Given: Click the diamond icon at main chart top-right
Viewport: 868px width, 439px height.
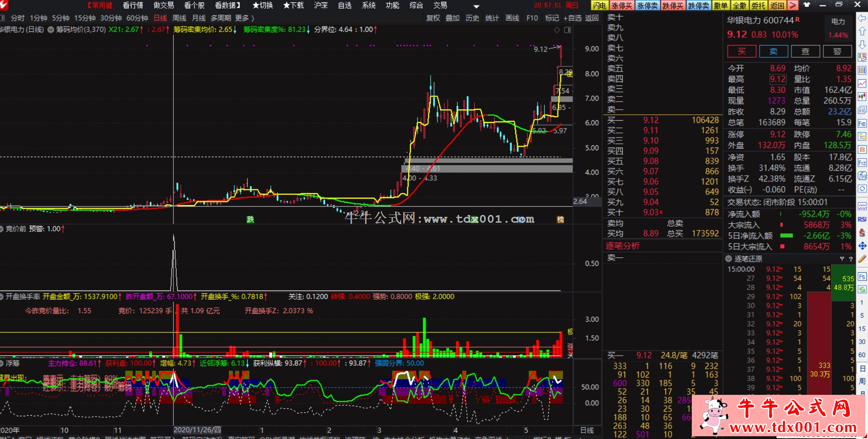Looking at the screenshot, I should pos(557,30).
